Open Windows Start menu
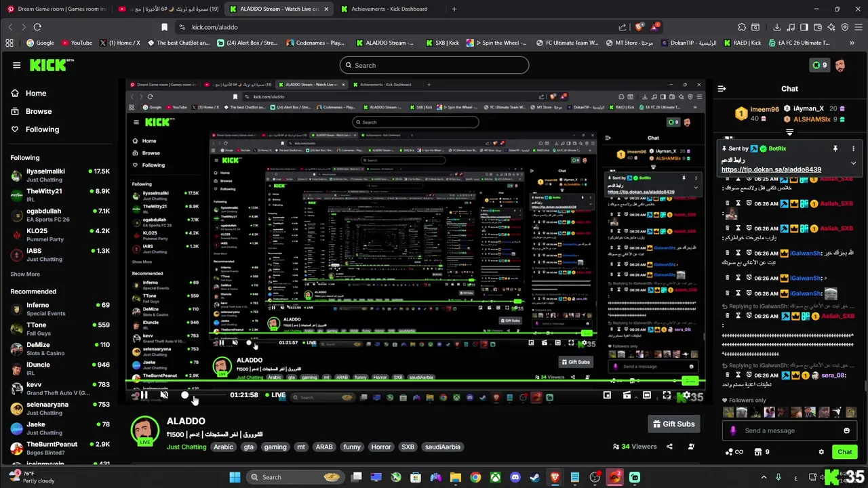 tap(235, 477)
